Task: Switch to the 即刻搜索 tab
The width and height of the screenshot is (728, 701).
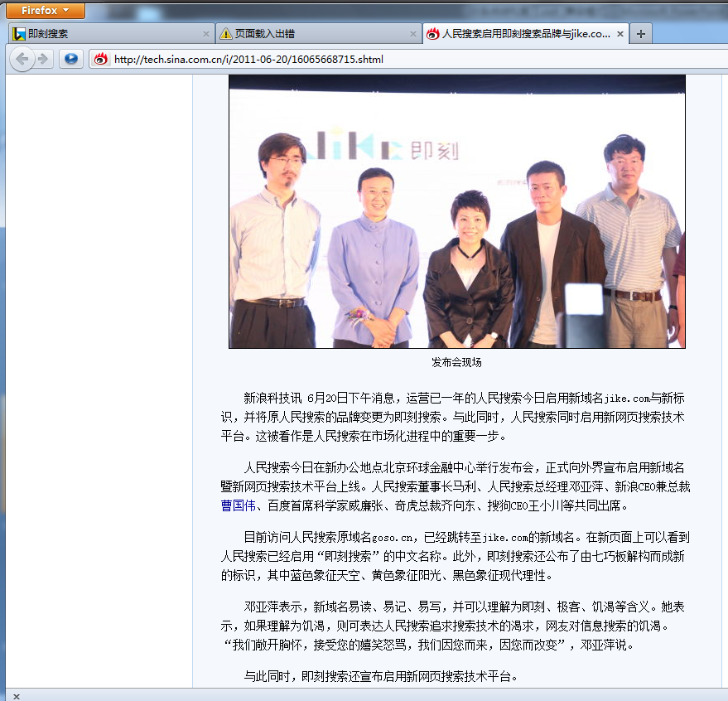Action: click(x=112, y=34)
